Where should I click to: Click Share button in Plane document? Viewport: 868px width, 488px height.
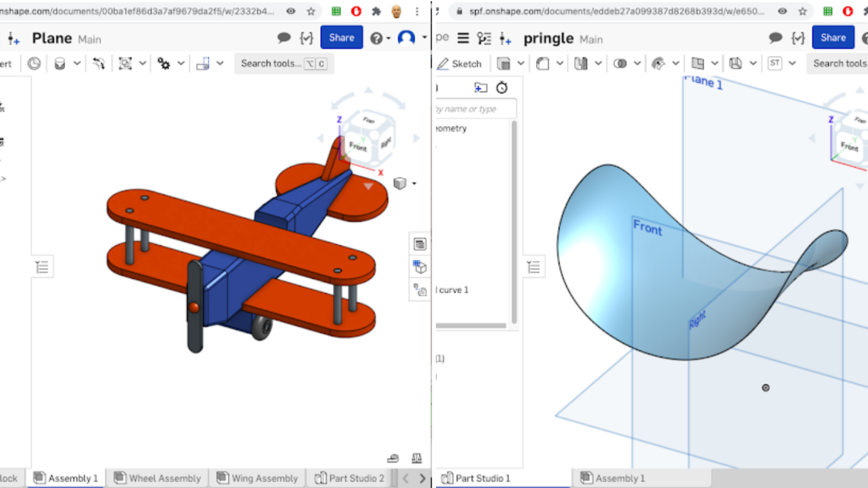click(x=342, y=38)
